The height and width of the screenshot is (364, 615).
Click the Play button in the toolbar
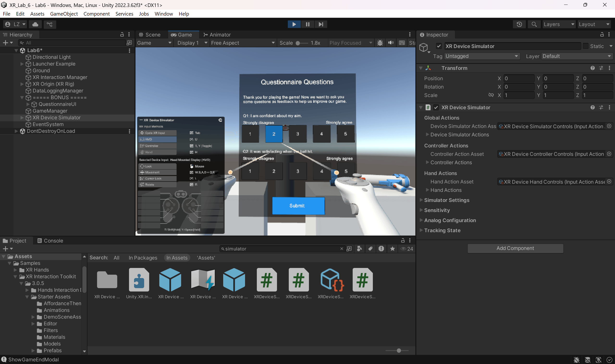tap(294, 24)
